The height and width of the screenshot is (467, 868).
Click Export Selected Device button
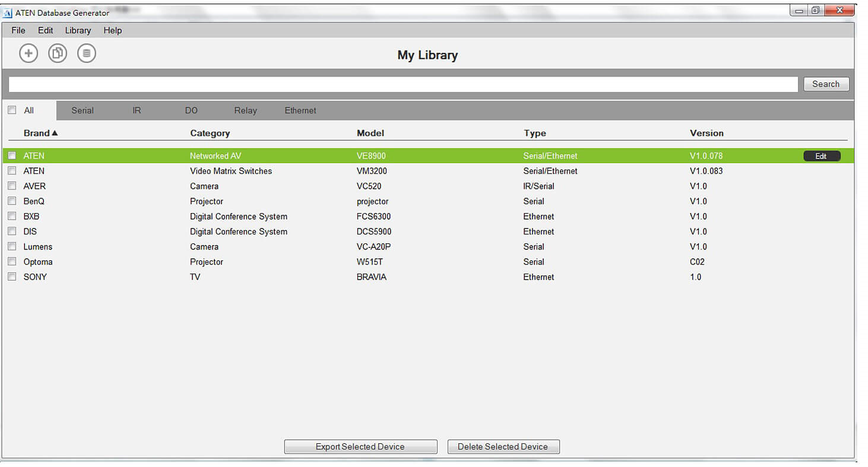(360, 447)
